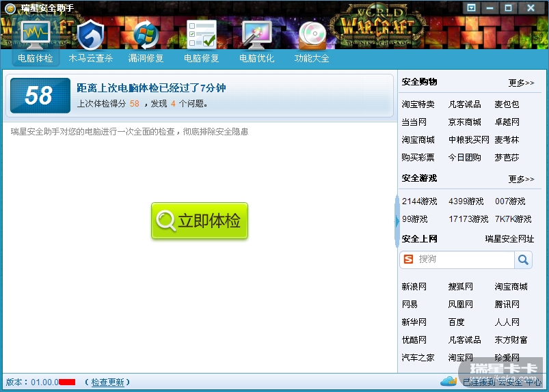The image size is (549, 392).
Task: Open the 搜狐网 link
Action: (x=460, y=287)
